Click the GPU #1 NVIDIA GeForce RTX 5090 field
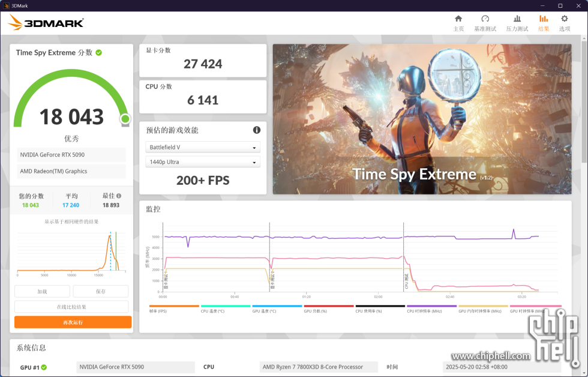Image resolution: width=588 pixels, height=377 pixels. tap(136, 367)
